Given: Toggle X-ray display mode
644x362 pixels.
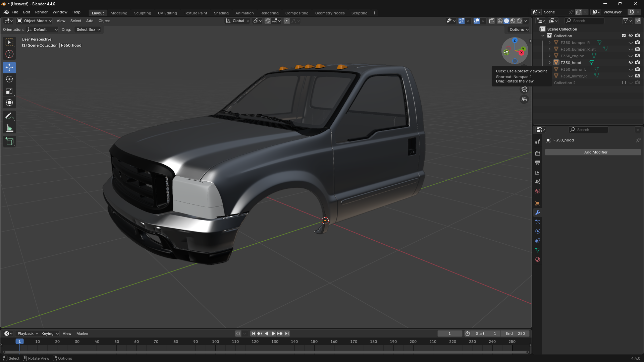Looking at the screenshot, I should (492, 21).
